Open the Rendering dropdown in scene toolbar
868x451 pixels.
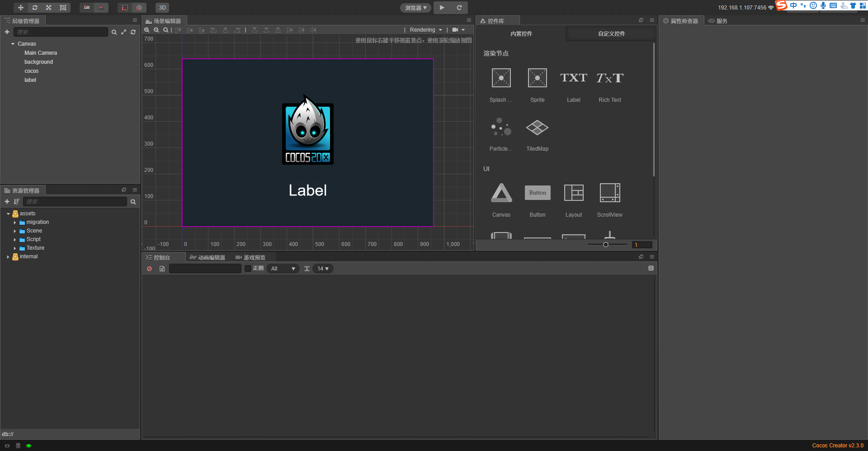[x=426, y=30]
